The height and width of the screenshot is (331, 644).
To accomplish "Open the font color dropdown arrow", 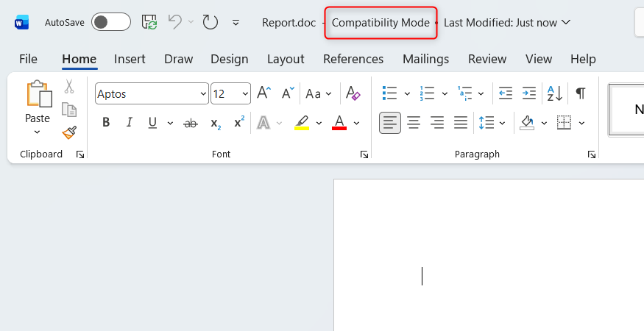I will [356, 123].
